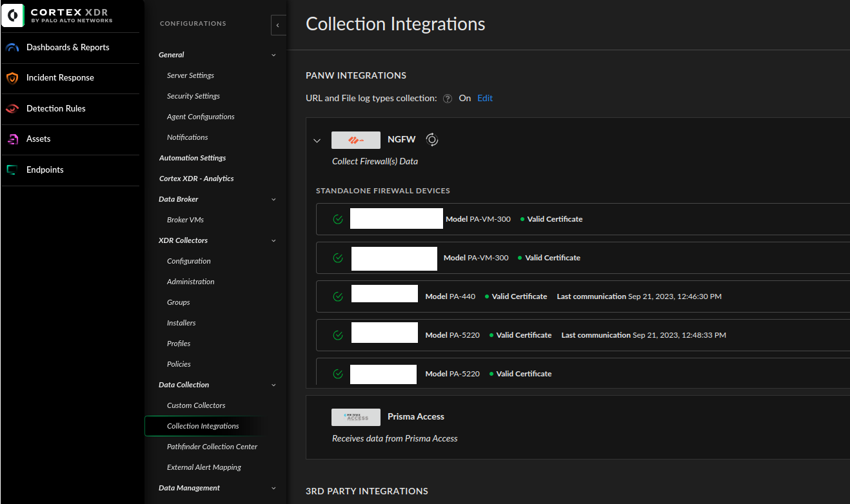Click the Prisma Access integration title
This screenshot has width=850, height=504.
pyautogui.click(x=416, y=417)
